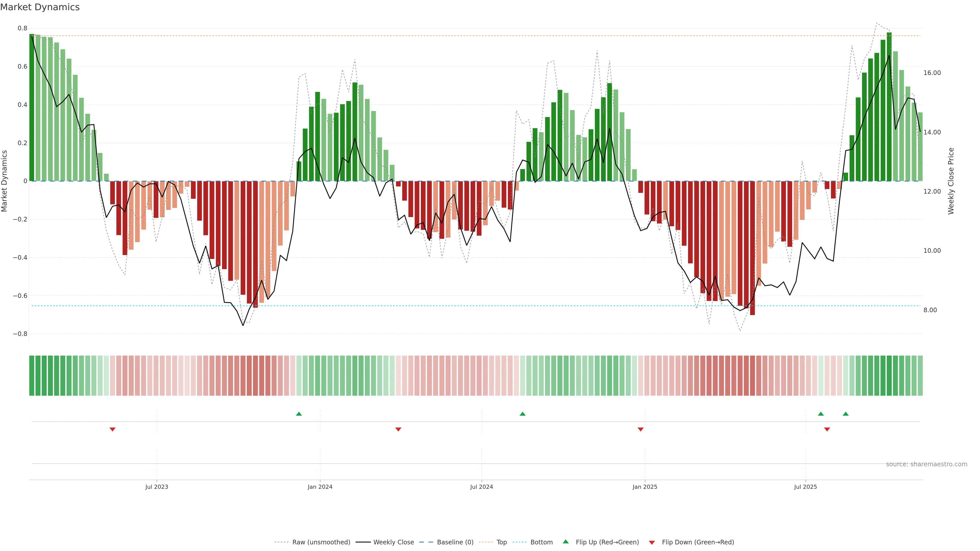Click the Jan 2024 axis label
980x551 pixels.
320,487
